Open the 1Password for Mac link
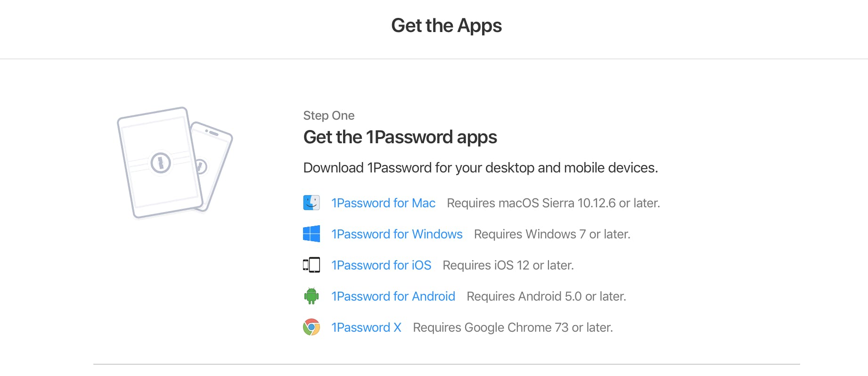This screenshot has height=376, width=868. point(383,203)
